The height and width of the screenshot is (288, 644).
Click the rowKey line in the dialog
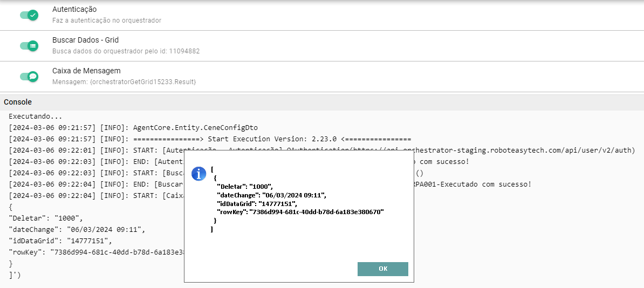pos(300,212)
